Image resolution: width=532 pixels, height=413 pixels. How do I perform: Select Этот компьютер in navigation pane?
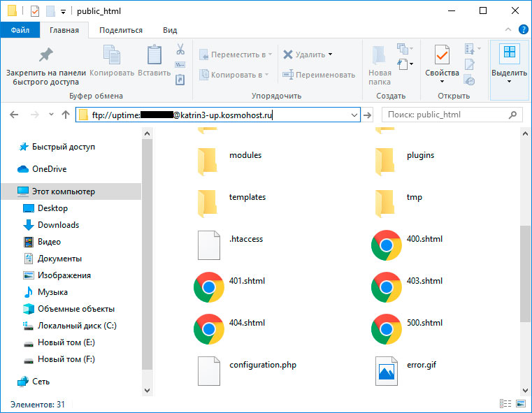(71, 191)
